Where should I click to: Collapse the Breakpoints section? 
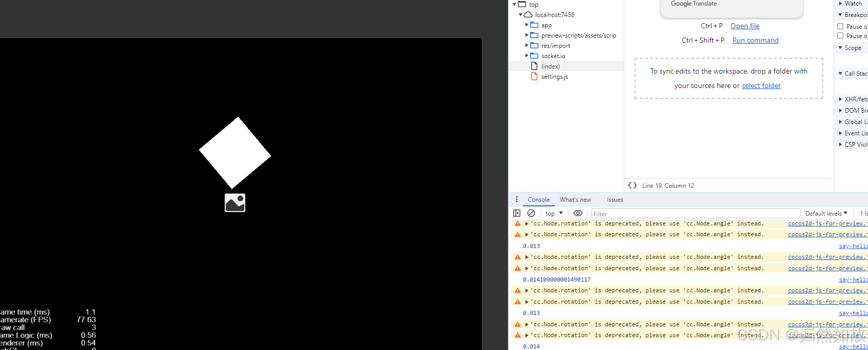840,15
